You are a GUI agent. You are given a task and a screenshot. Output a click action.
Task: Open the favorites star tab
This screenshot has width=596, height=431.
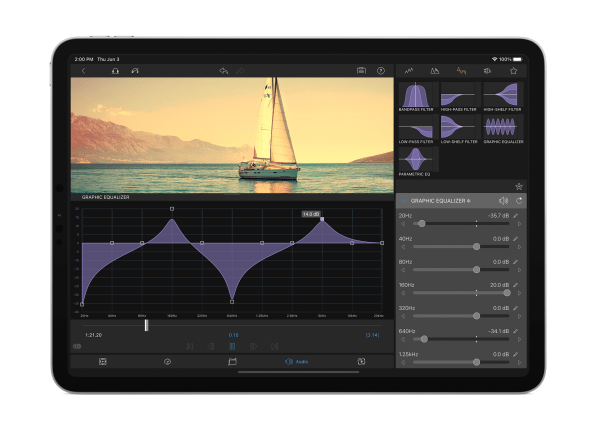(514, 71)
